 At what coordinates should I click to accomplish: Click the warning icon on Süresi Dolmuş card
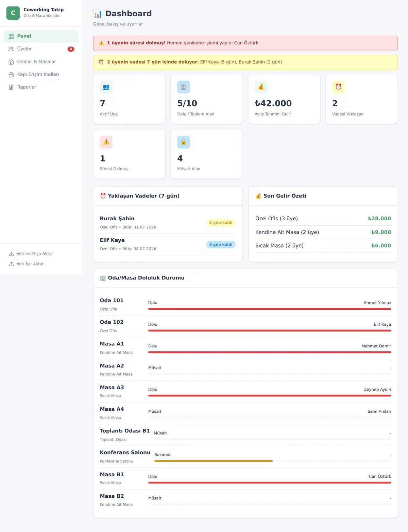point(106,142)
